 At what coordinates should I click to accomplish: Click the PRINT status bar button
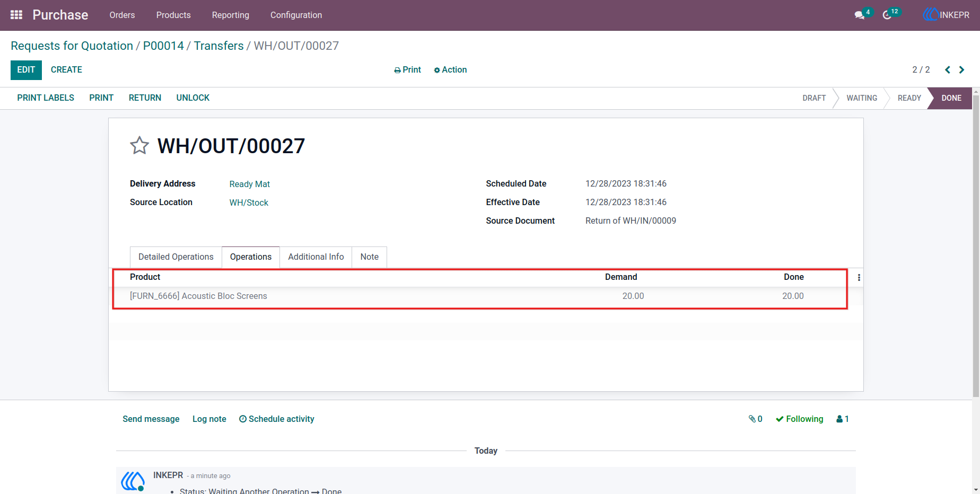pyautogui.click(x=101, y=98)
